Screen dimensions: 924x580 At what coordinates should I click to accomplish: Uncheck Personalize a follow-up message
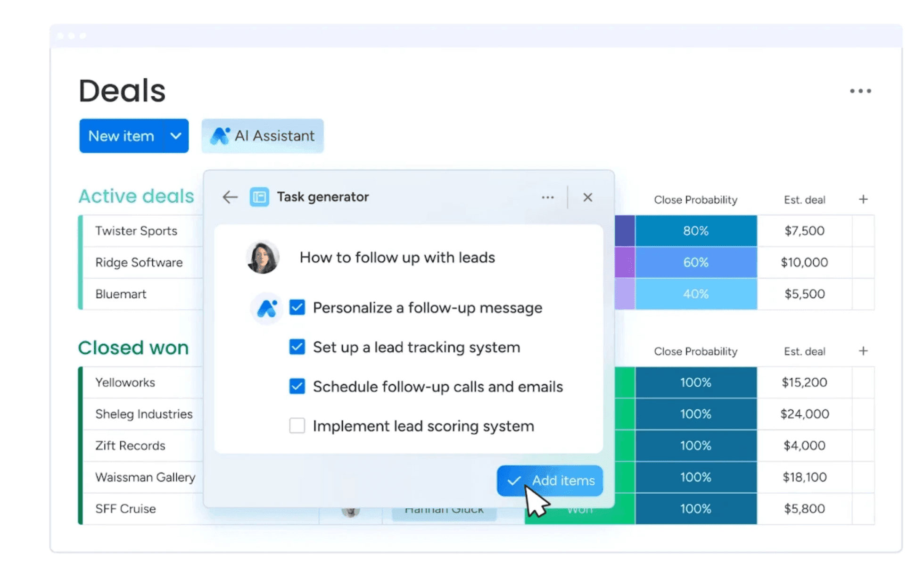coord(297,308)
